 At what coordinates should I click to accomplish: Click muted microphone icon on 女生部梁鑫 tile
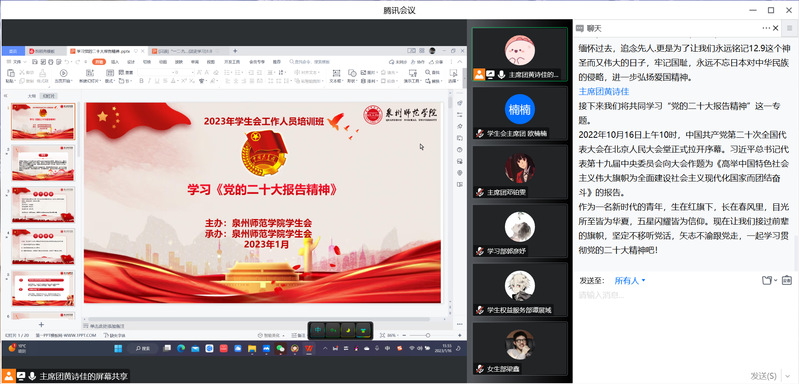[480, 369]
